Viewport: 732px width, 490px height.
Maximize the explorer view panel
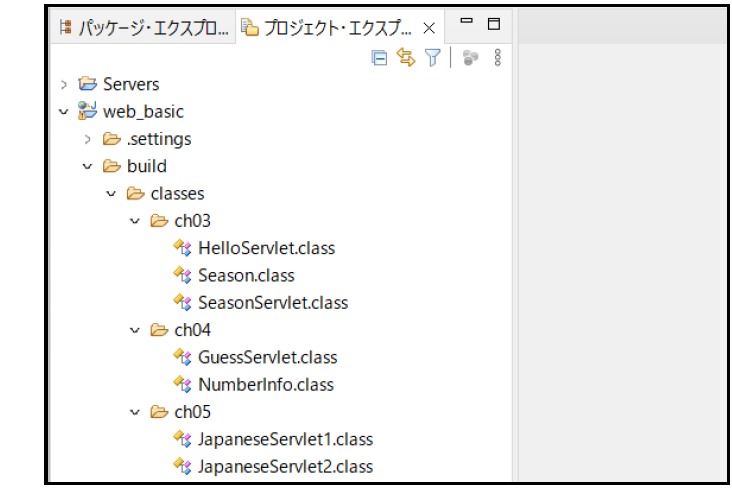[493, 23]
